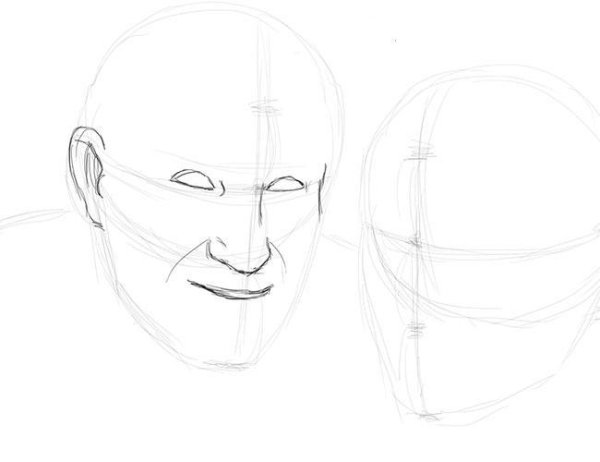
Task: Click the left eye of the sketched face
Action: (x=191, y=181)
